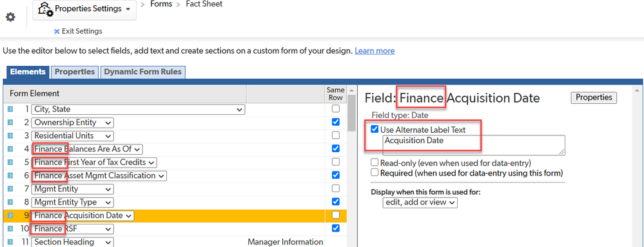Click the settings gear icon
Screen dimensions: 644x247
(x=10, y=17)
